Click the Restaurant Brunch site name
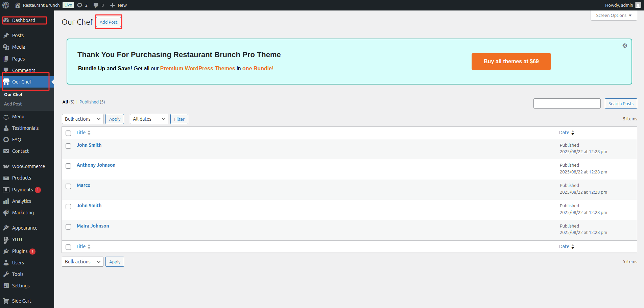 pos(41,5)
